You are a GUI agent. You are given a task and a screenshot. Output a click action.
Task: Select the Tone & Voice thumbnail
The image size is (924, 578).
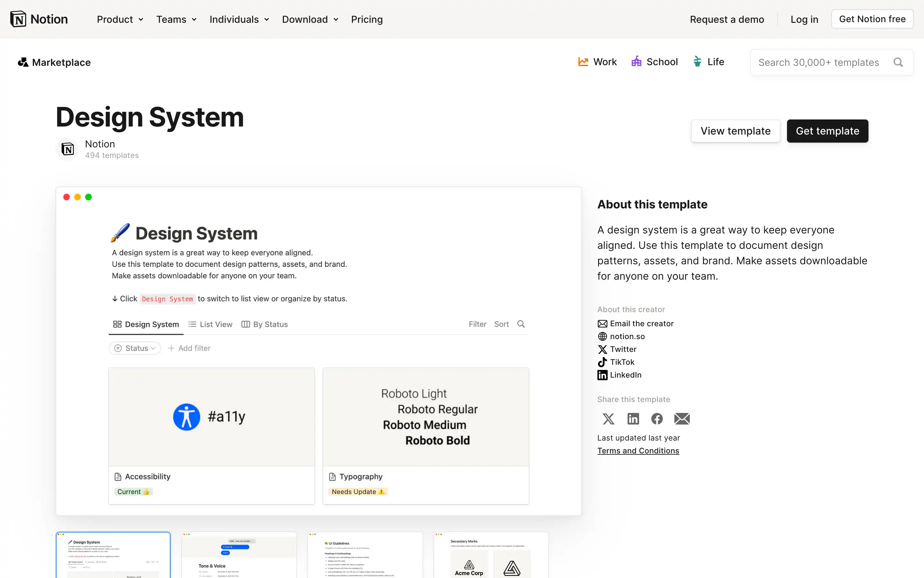point(239,555)
